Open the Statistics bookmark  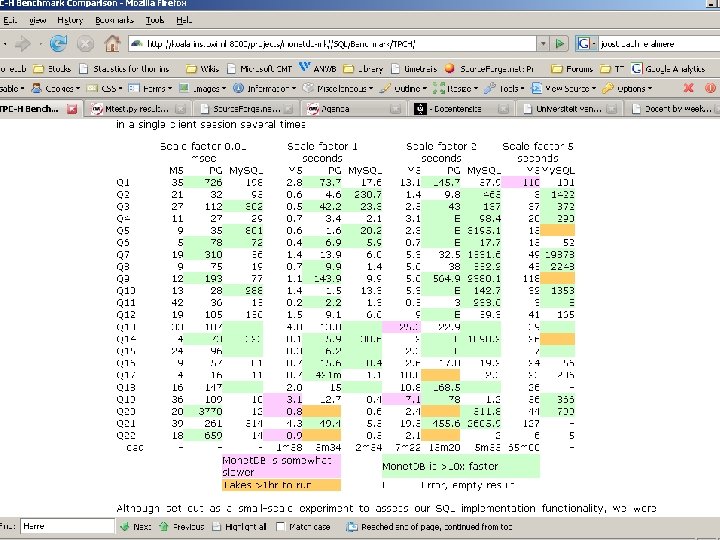click(x=124, y=69)
